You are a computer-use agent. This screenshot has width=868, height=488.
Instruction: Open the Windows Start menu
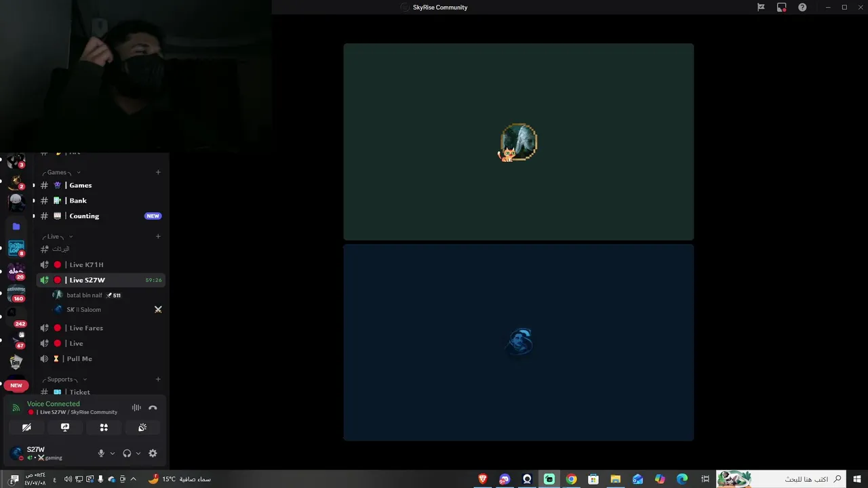857,479
